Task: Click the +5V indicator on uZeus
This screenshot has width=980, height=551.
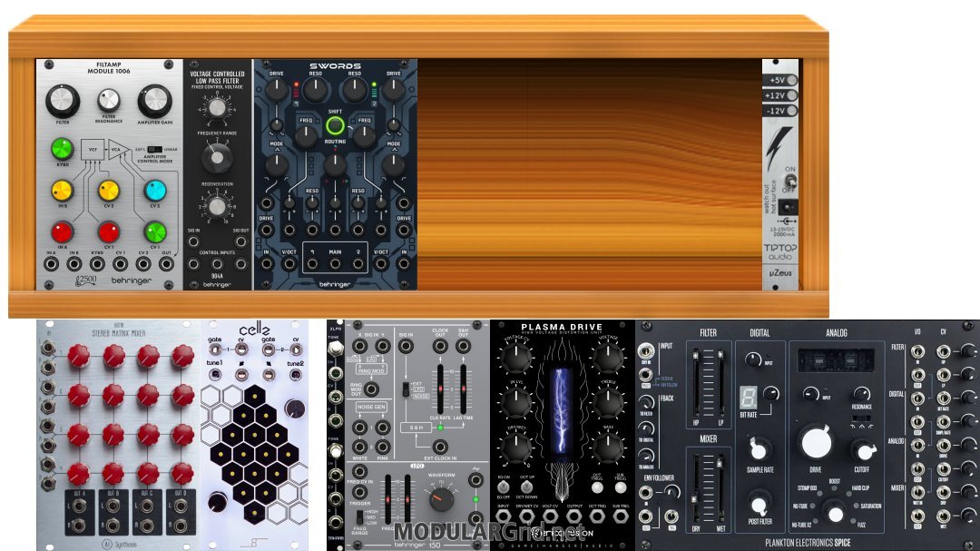Action: point(792,80)
